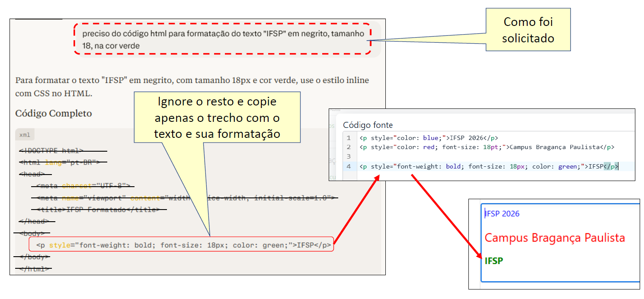Click the red "Campus Bragança Paulista" preview text
Viewport: 644px width, 299px height.
click(x=555, y=238)
